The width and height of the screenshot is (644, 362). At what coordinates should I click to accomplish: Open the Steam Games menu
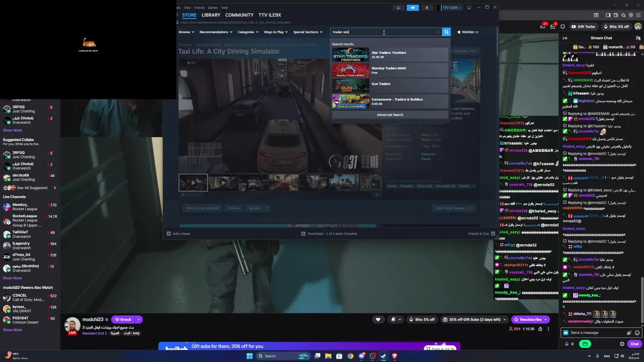pos(213,8)
